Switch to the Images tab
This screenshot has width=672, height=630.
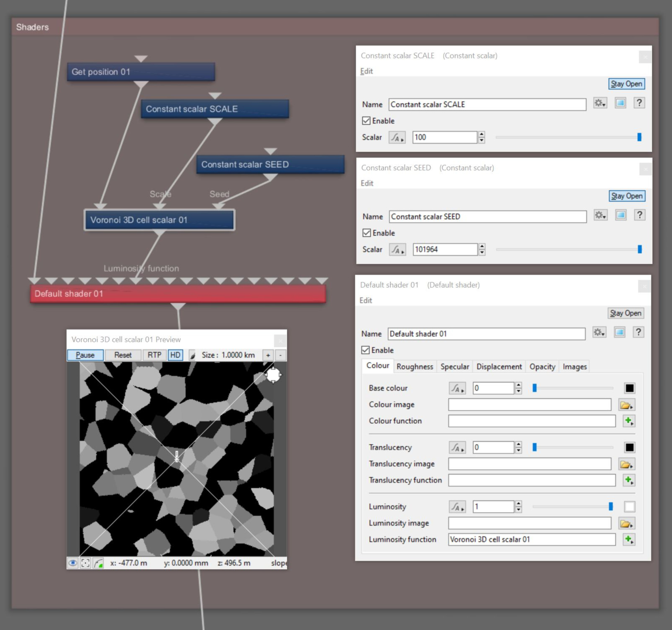tap(575, 367)
